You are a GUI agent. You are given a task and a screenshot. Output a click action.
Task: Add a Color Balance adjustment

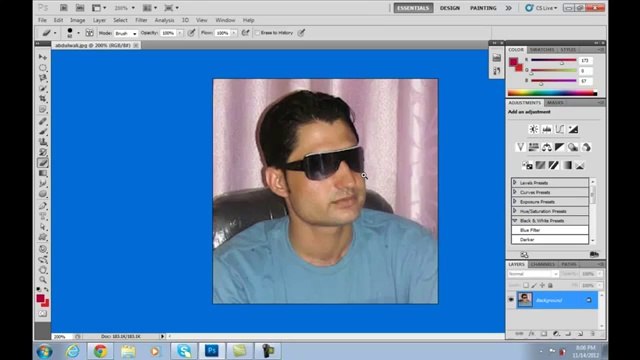pyautogui.click(x=547, y=147)
